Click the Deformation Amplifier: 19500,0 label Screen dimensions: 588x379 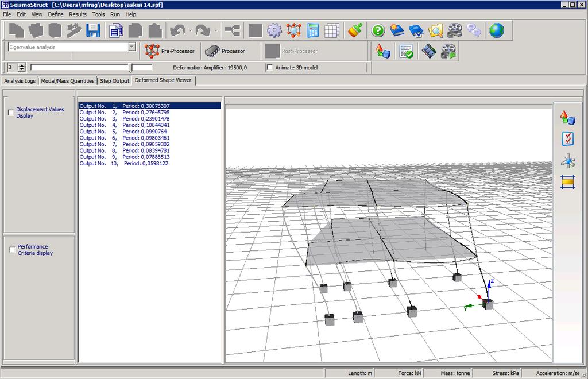(210, 68)
